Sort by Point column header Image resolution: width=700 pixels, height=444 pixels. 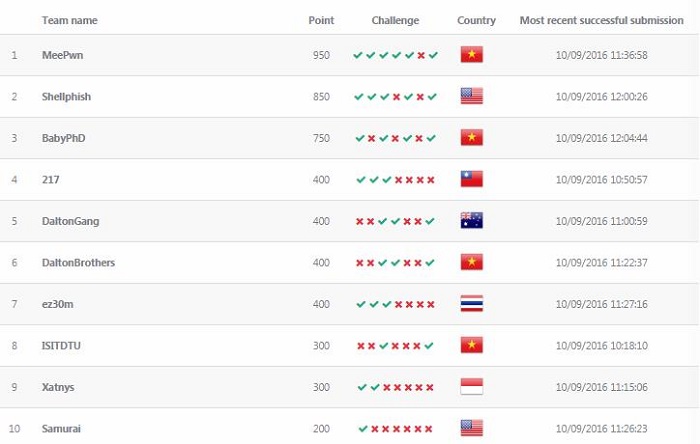pos(321,21)
